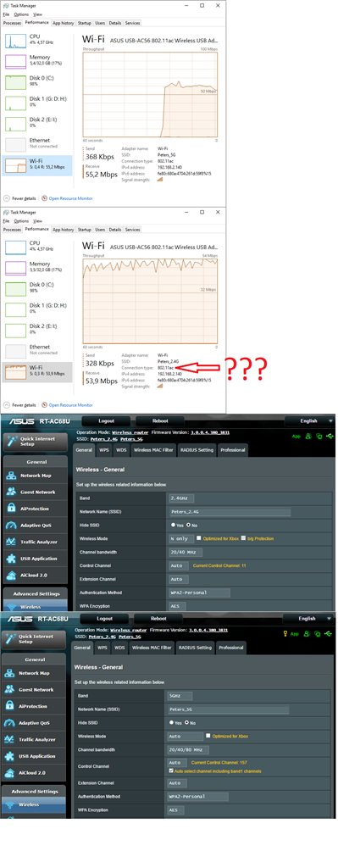Open File menu in upper Task Manager

[6, 14]
